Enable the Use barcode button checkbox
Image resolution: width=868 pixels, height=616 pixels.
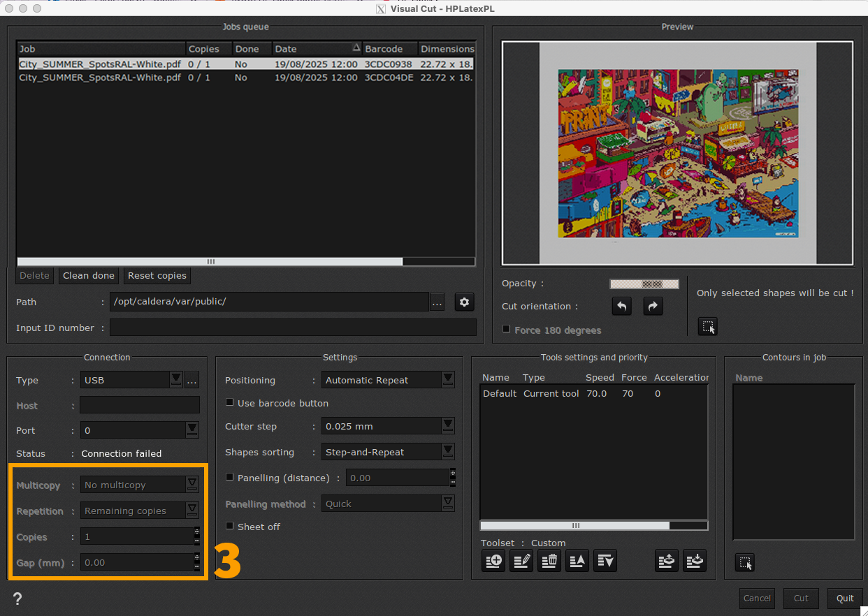click(230, 403)
